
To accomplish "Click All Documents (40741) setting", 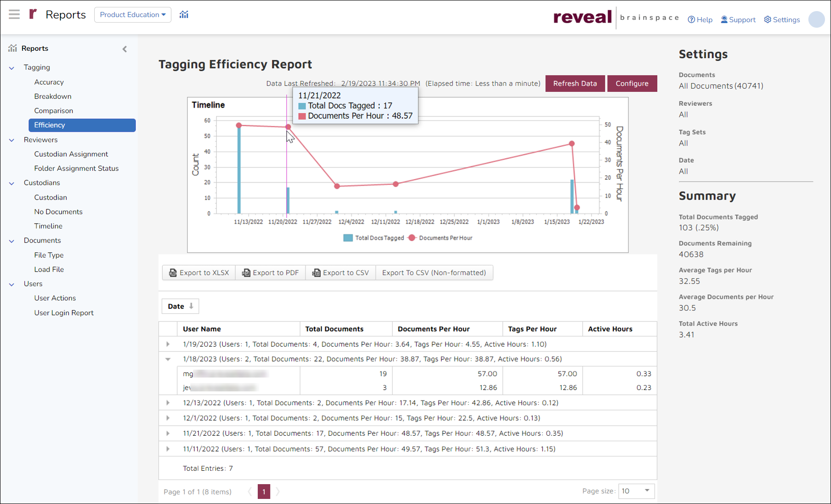I will (721, 86).
